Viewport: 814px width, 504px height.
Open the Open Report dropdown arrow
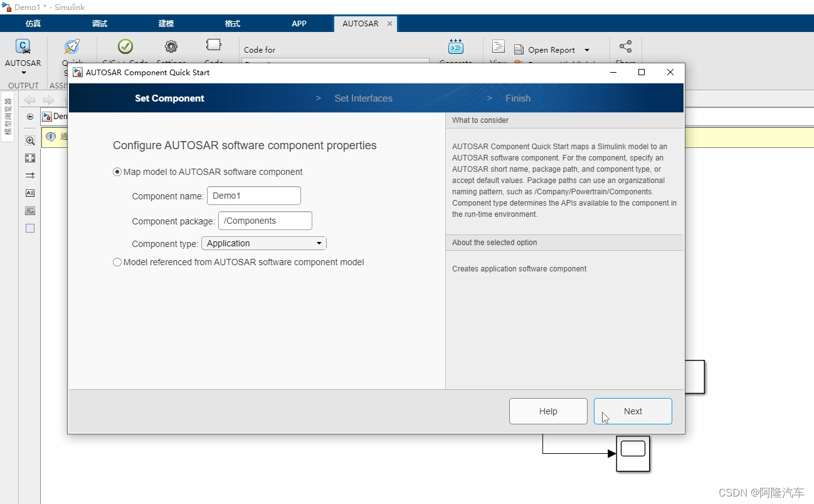coord(587,50)
